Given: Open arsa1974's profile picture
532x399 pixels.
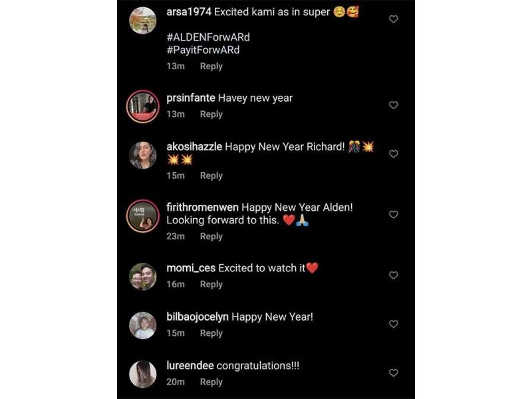Looking at the screenshot, I should point(143,21).
